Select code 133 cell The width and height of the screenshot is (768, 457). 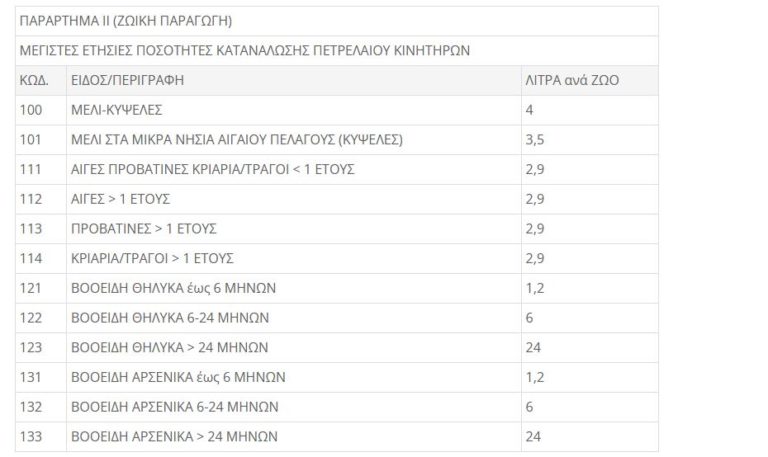point(30,437)
